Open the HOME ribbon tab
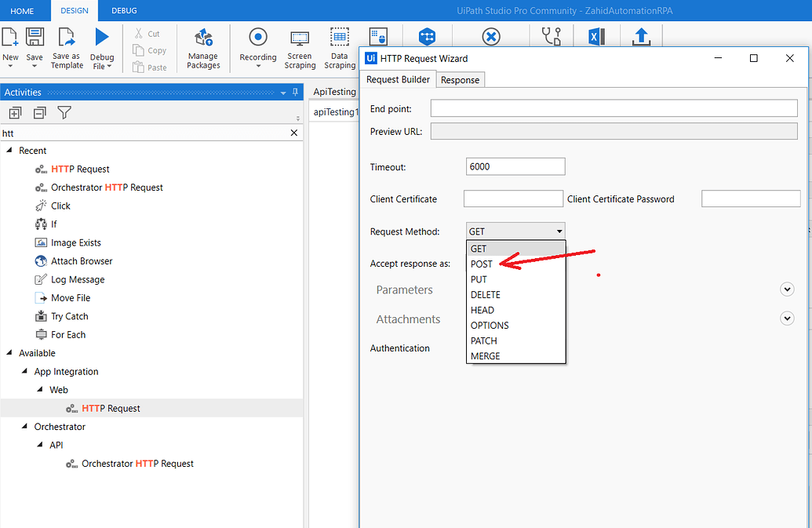The width and height of the screenshot is (812, 528). coord(23,11)
